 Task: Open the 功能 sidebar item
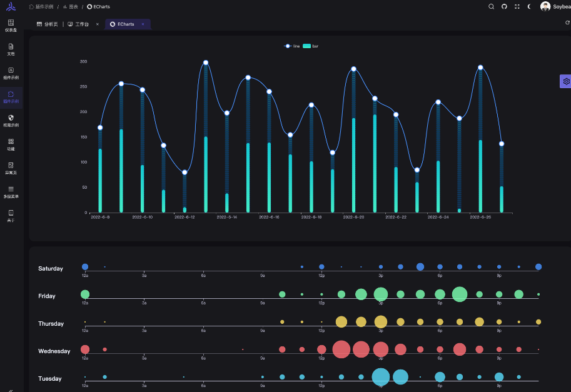(11, 144)
